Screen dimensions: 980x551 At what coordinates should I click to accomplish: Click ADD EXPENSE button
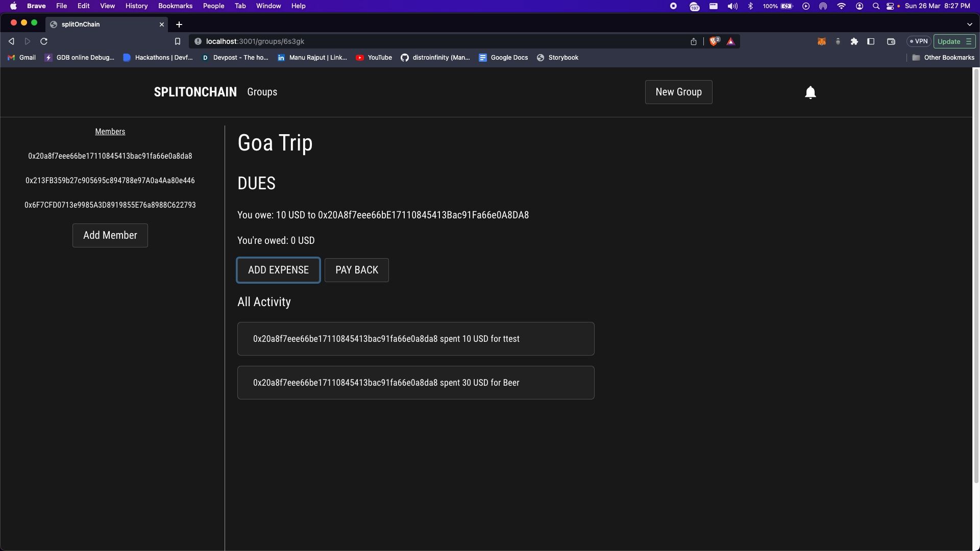[x=278, y=270]
